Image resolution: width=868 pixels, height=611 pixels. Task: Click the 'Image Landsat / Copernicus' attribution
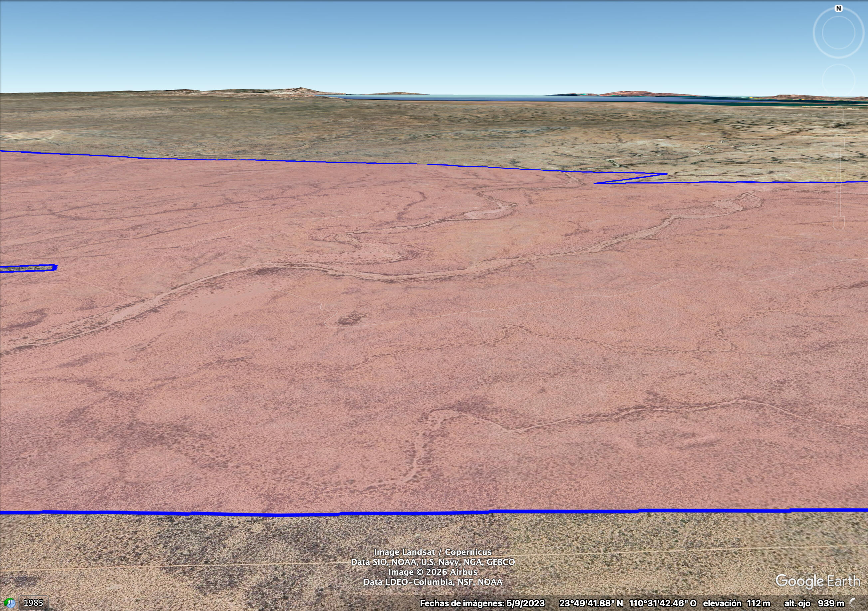(x=433, y=552)
